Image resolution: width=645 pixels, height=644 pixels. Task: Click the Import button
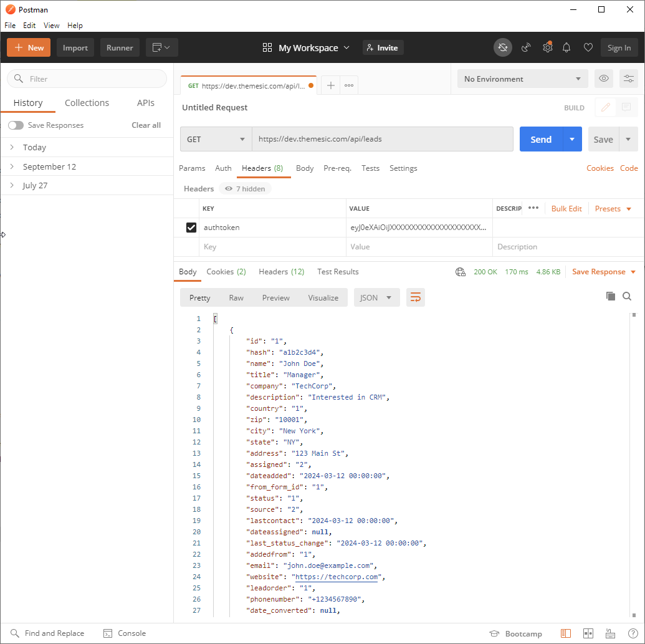coord(75,48)
